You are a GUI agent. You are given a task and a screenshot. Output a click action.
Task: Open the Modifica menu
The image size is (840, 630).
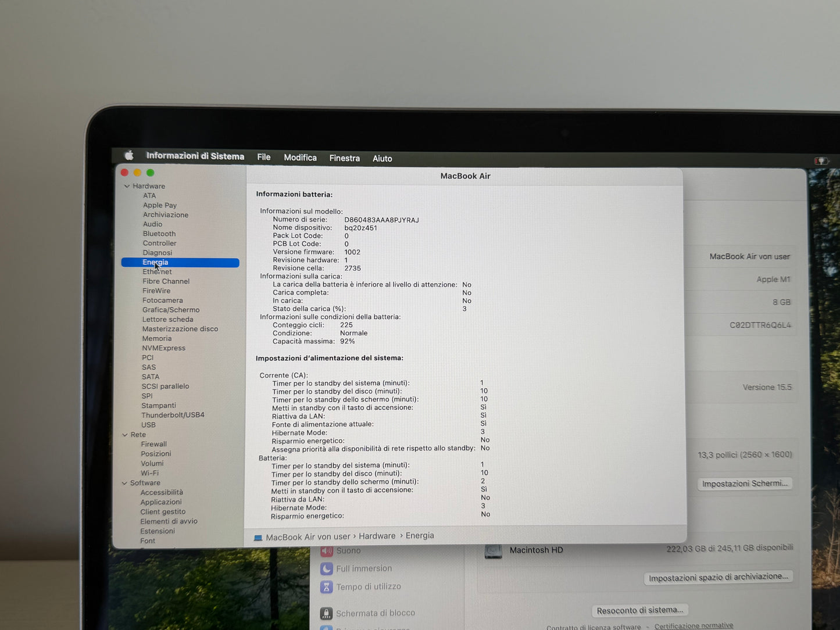point(300,157)
